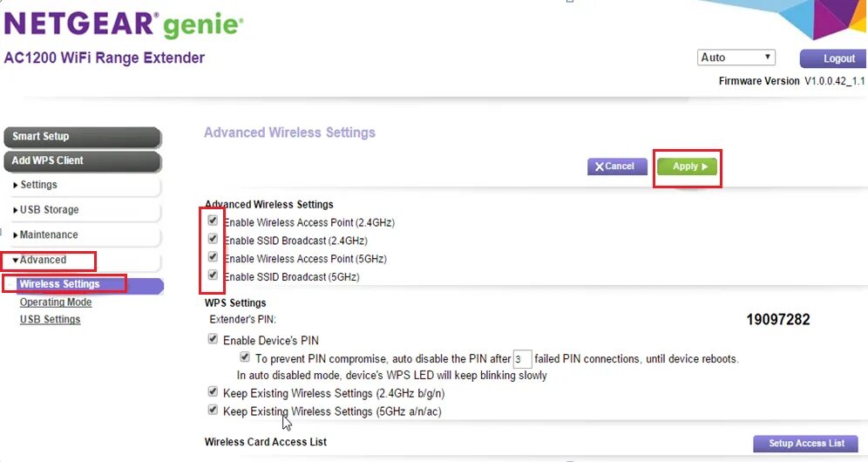
Task: Toggle auto disable PIN checkbox
Action: point(245,357)
